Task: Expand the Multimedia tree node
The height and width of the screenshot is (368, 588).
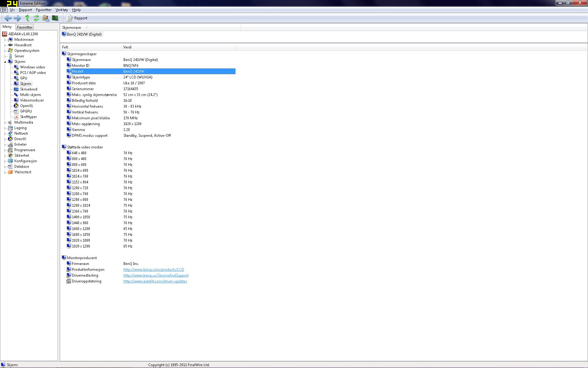Action: 5,122
